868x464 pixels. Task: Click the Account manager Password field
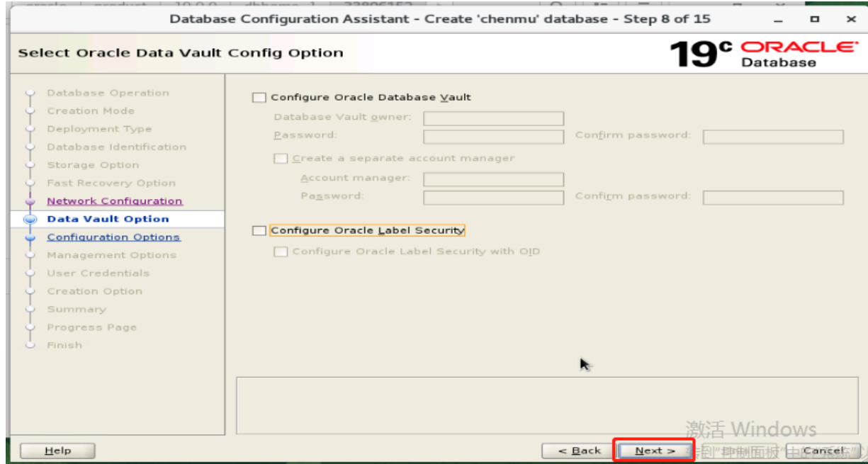coord(493,198)
